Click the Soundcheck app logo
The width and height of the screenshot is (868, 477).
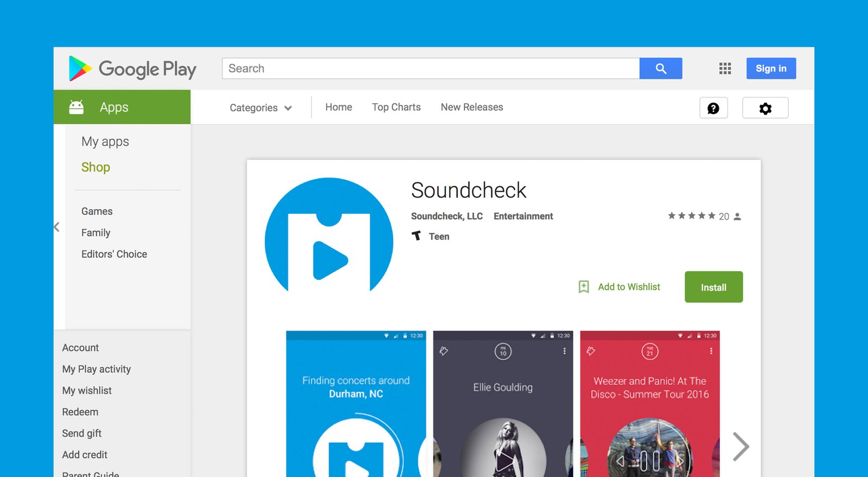329,239
